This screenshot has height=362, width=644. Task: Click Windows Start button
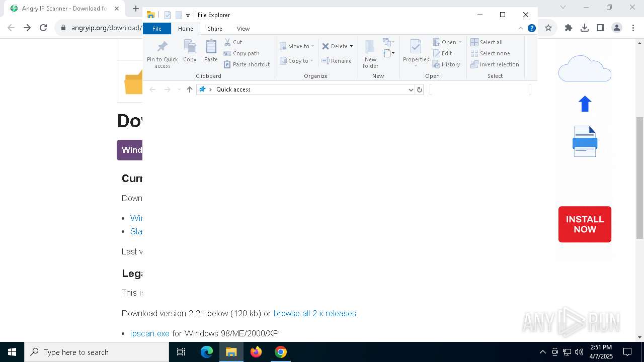(x=12, y=352)
